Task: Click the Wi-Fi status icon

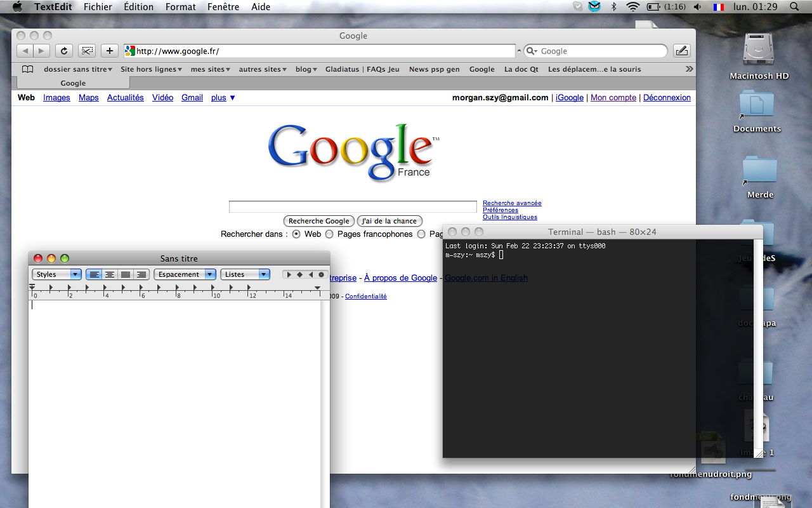Action: 632,7
